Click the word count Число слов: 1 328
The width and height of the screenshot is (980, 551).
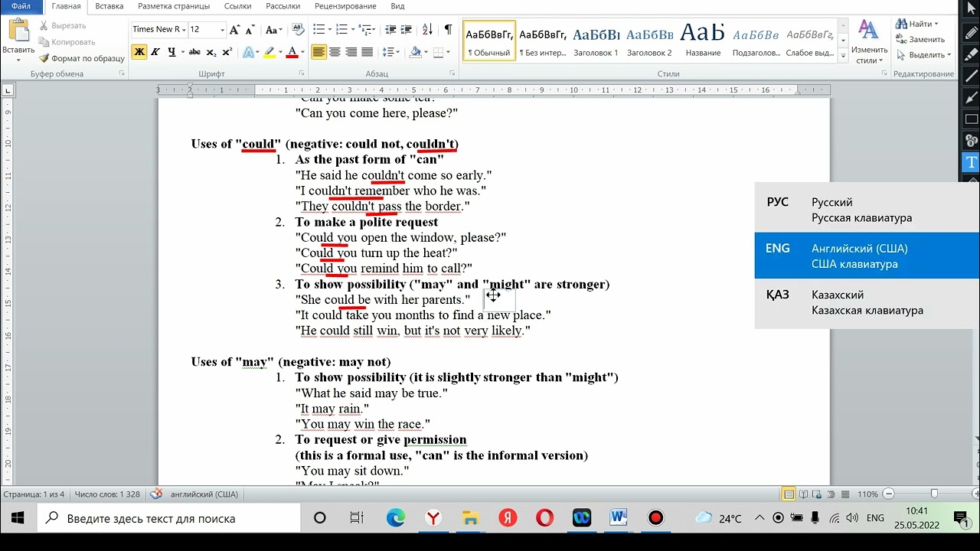point(107,494)
